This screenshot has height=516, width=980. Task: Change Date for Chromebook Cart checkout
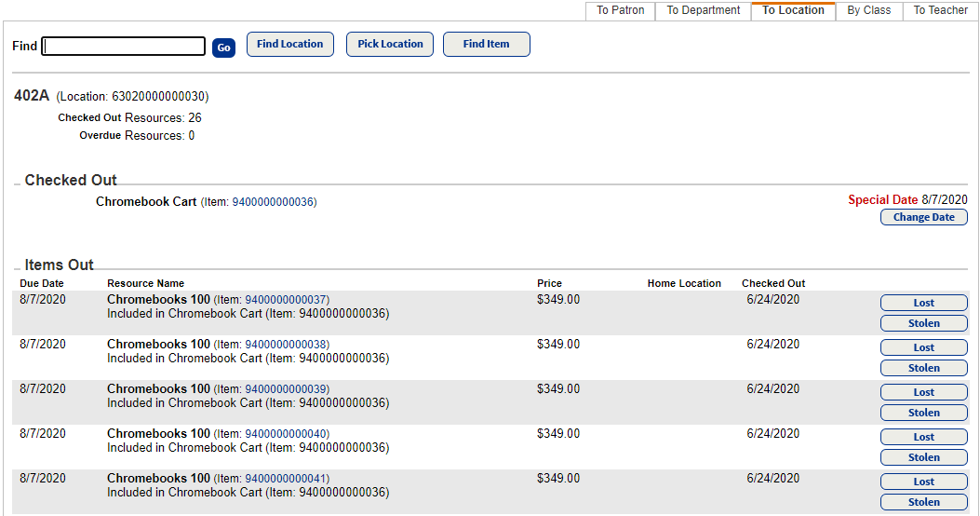(923, 217)
